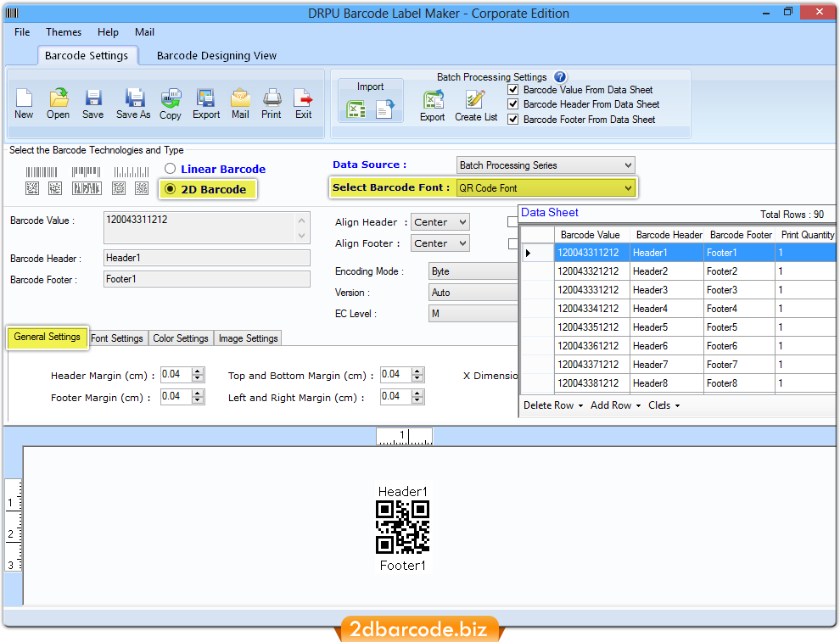Click the Open folder toolbar icon
The height and width of the screenshot is (642, 840).
[x=59, y=98]
